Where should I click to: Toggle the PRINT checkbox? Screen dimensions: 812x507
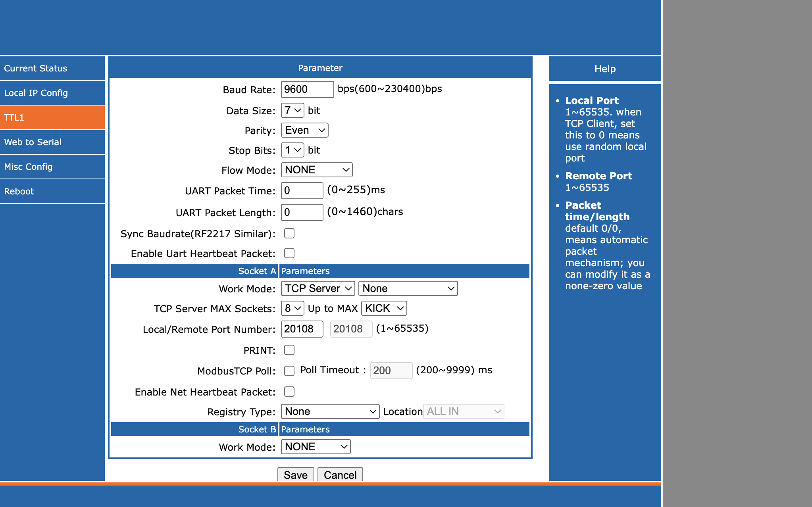coord(289,350)
